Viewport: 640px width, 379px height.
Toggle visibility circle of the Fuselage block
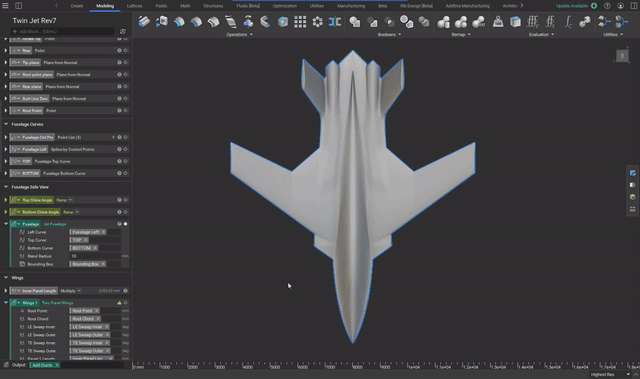click(x=125, y=224)
